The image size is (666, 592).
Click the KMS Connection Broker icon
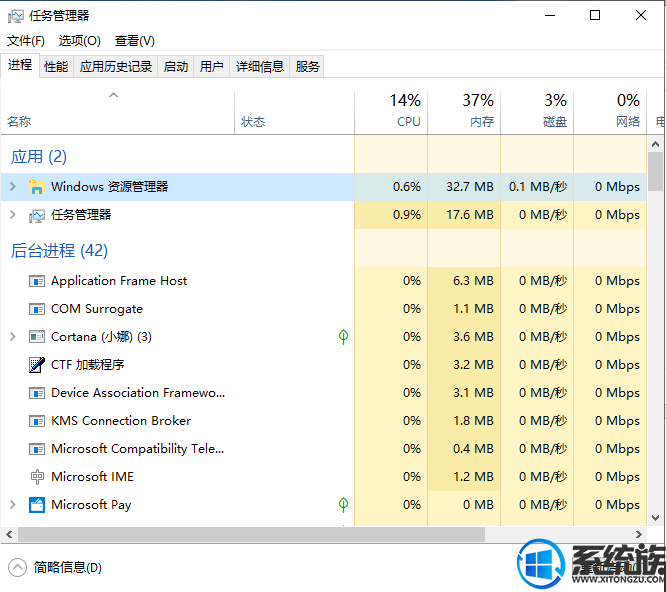pos(37,421)
